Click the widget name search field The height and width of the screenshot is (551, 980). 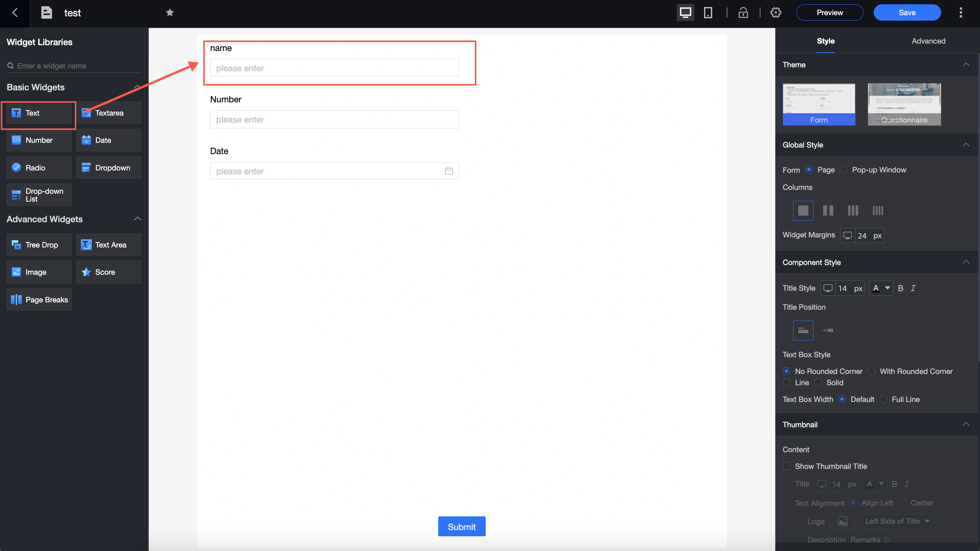click(x=74, y=66)
